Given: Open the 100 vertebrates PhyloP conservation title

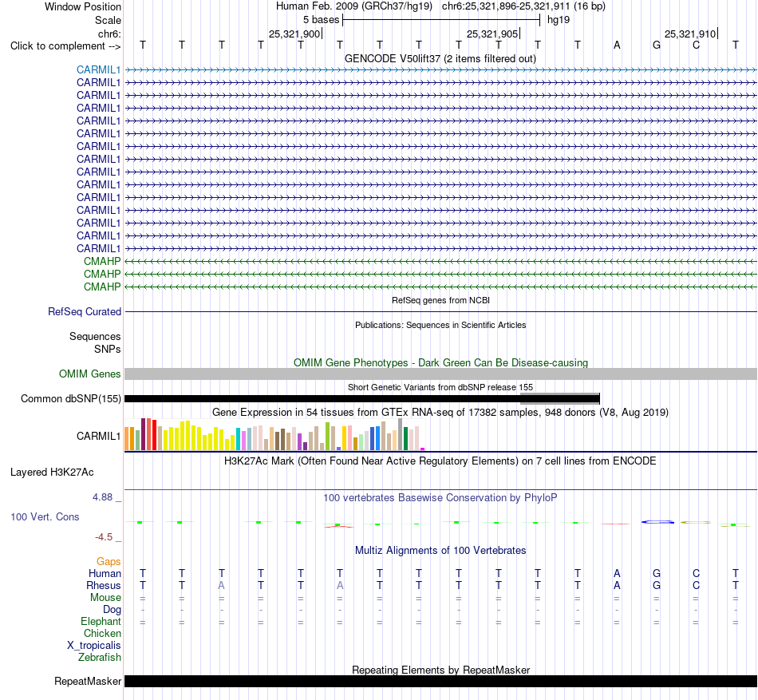Looking at the screenshot, I should (440, 497).
